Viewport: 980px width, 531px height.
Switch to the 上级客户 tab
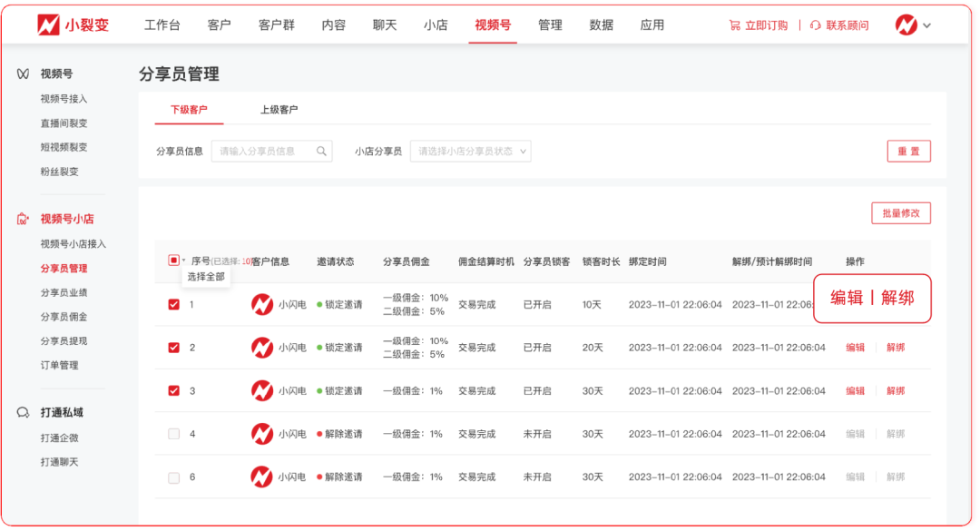[280, 109]
